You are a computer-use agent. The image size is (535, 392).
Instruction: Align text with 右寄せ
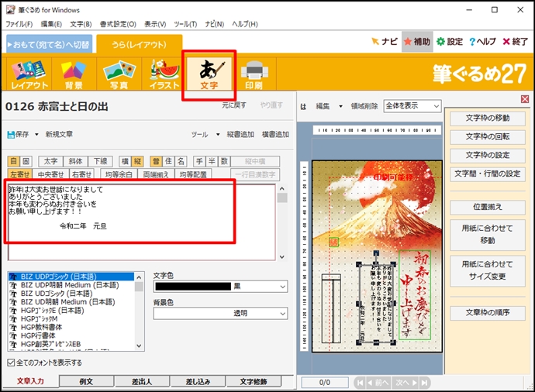coord(81,174)
